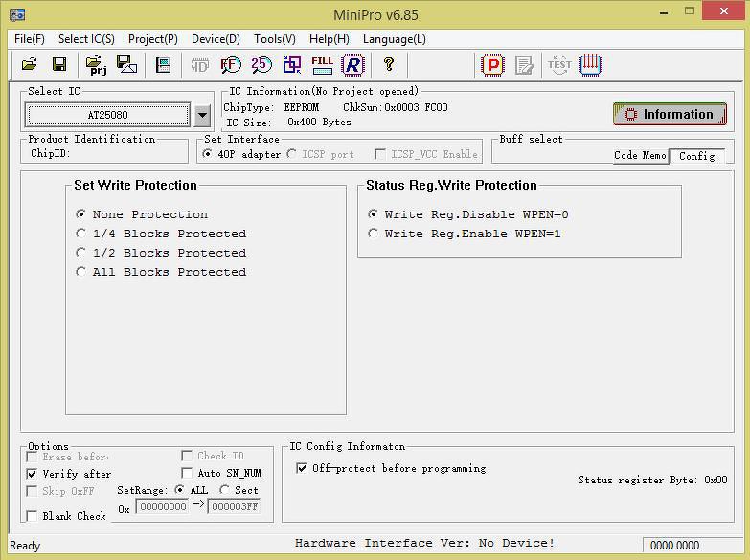
Task: Toggle Off-protect before programming checkbox
Action: pos(302,468)
